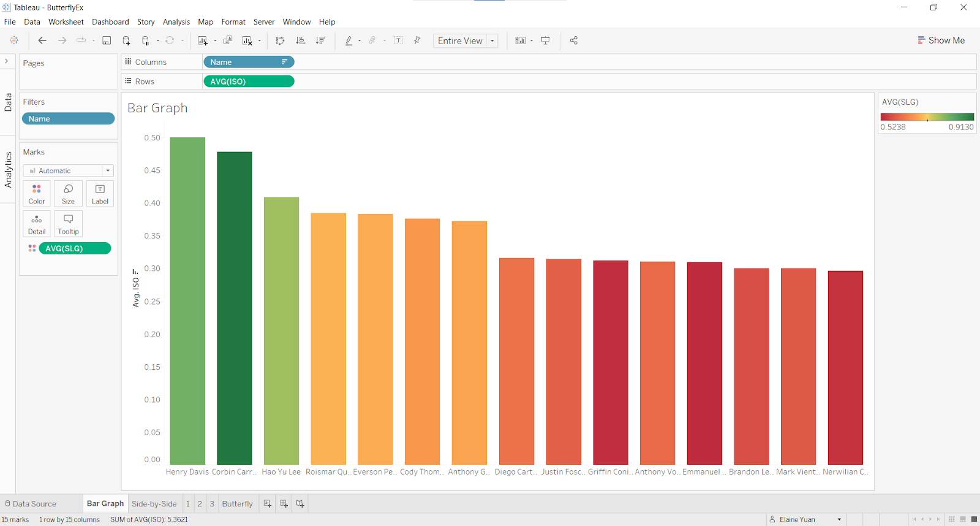The height and width of the screenshot is (526, 980).
Task: Click the Duplicate sheet icon
Action: (x=228, y=40)
